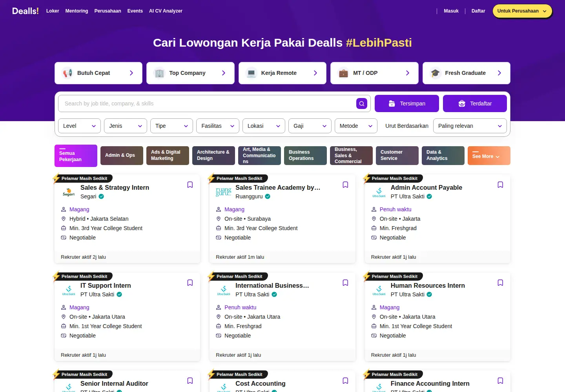
Task: Click the Segari company logo
Action: tap(69, 192)
